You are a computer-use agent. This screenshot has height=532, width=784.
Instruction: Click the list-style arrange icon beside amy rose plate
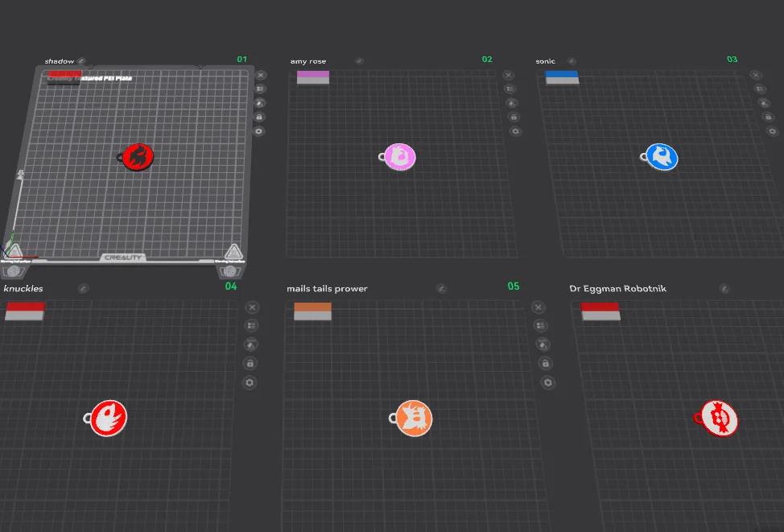pyautogui.click(x=510, y=89)
